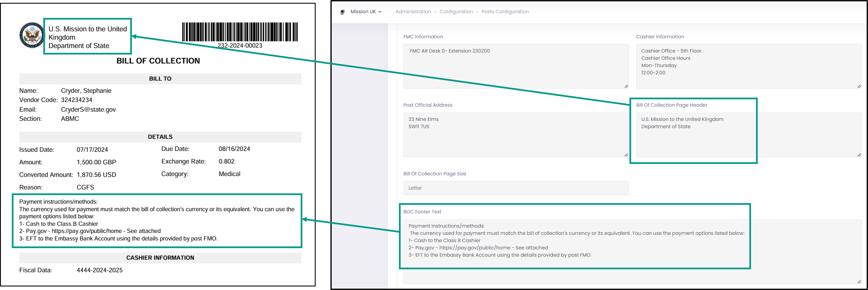Select fiscal data 4444-2024-2025

99,270
